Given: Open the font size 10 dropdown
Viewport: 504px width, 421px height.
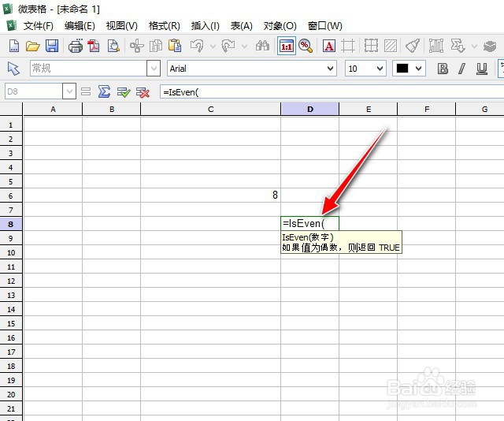Looking at the screenshot, I should click(x=380, y=69).
